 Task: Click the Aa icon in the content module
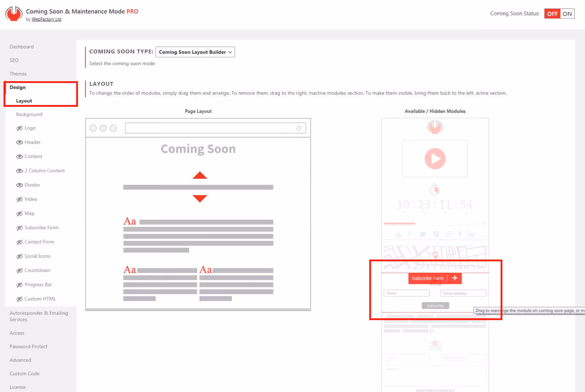pos(130,221)
